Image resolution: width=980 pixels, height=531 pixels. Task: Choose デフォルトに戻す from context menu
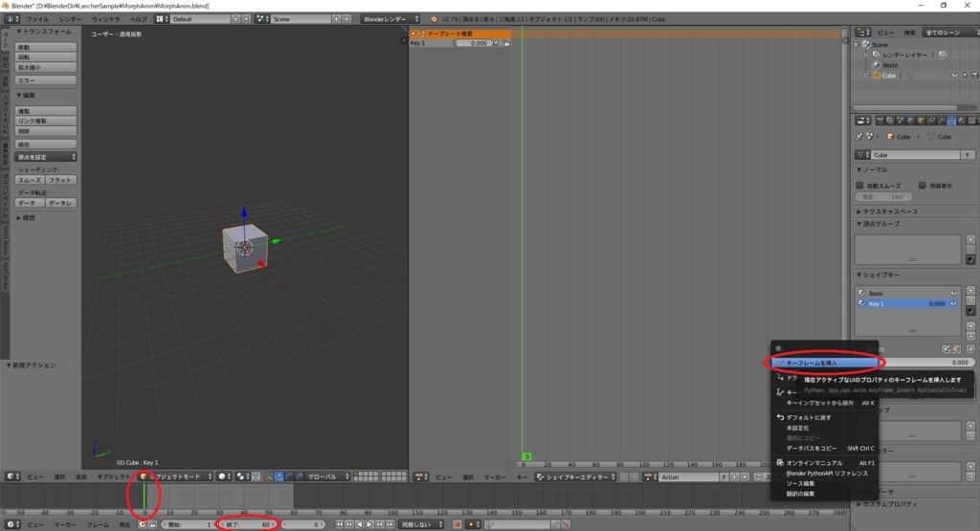(x=824, y=417)
